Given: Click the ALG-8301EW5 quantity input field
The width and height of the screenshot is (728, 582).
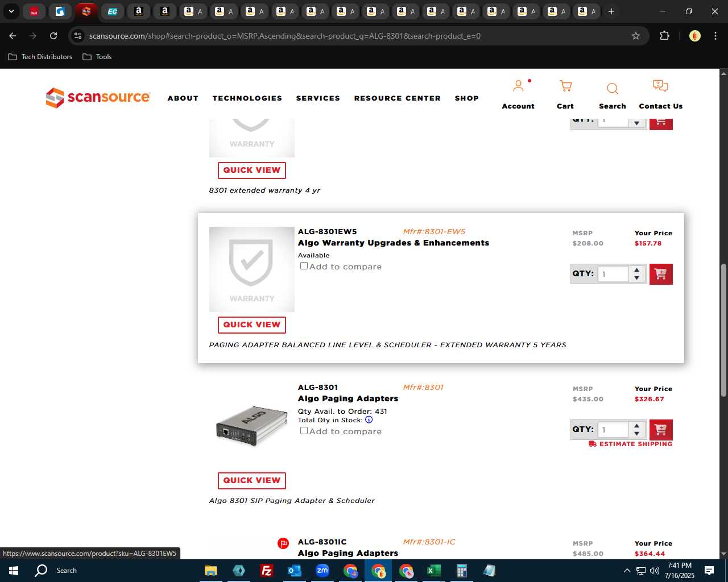Looking at the screenshot, I should click(x=614, y=274).
